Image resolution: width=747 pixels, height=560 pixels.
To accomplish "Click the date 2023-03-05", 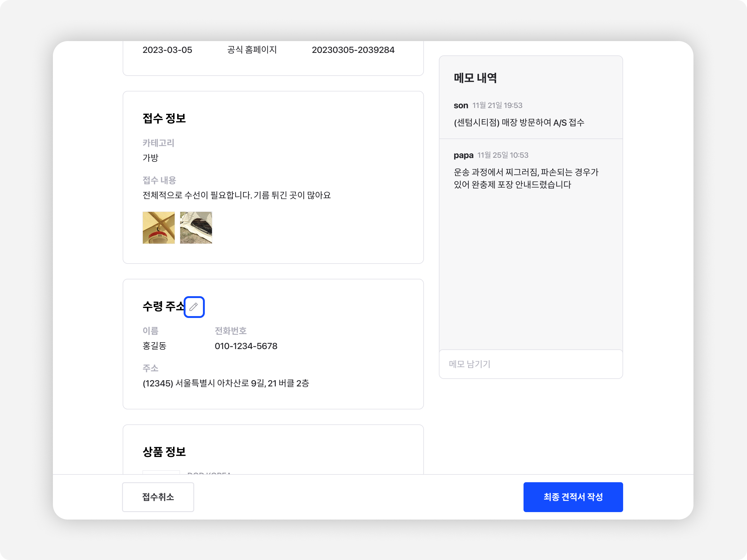I will point(167,50).
